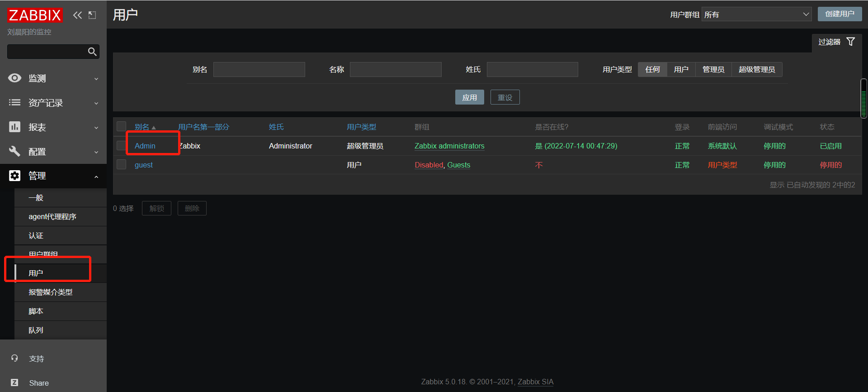Click the page vertical scrollbar
The width and height of the screenshot is (868, 392).
pos(863,98)
